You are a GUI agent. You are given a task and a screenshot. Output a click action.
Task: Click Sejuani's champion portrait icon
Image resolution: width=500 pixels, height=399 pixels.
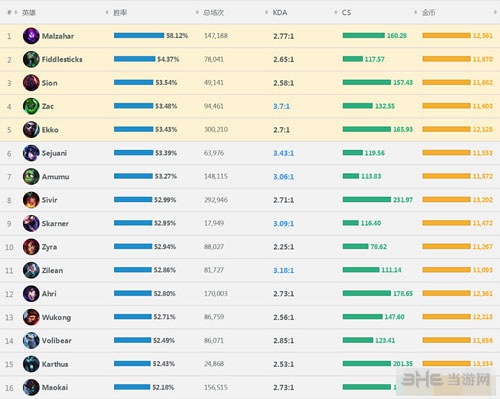[x=31, y=153]
